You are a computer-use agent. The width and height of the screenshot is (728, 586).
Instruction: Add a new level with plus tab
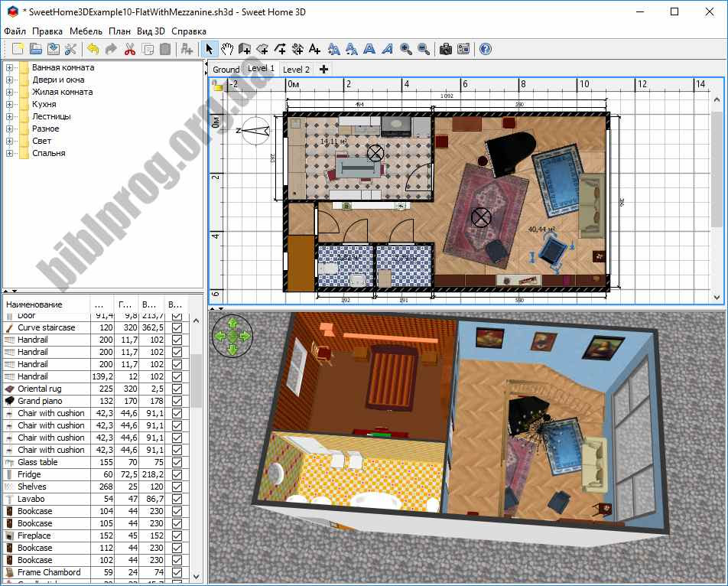(x=323, y=69)
